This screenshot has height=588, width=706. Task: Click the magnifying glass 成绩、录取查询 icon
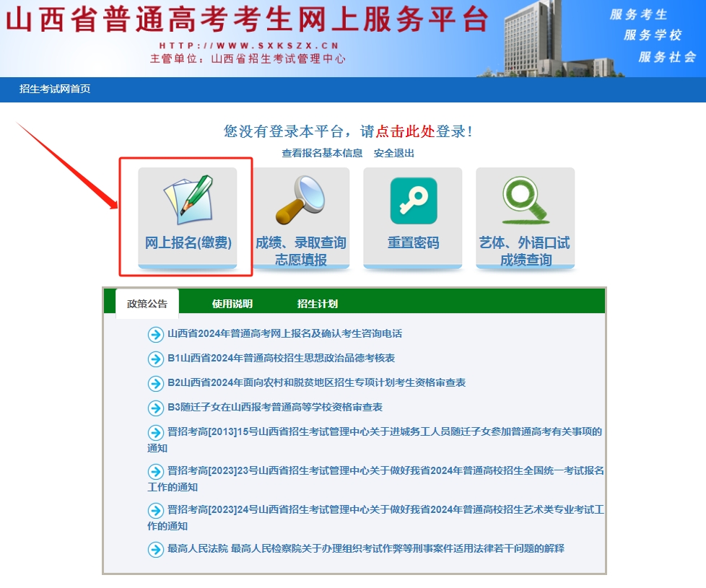click(300, 200)
